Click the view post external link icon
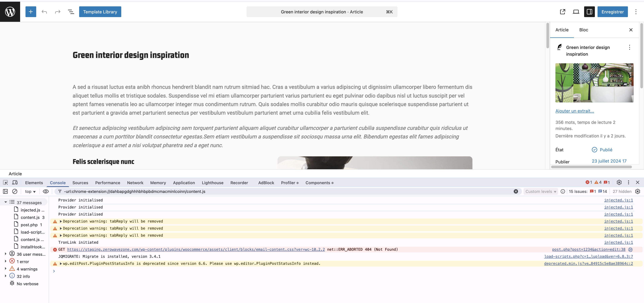644x303 pixels. tap(562, 12)
